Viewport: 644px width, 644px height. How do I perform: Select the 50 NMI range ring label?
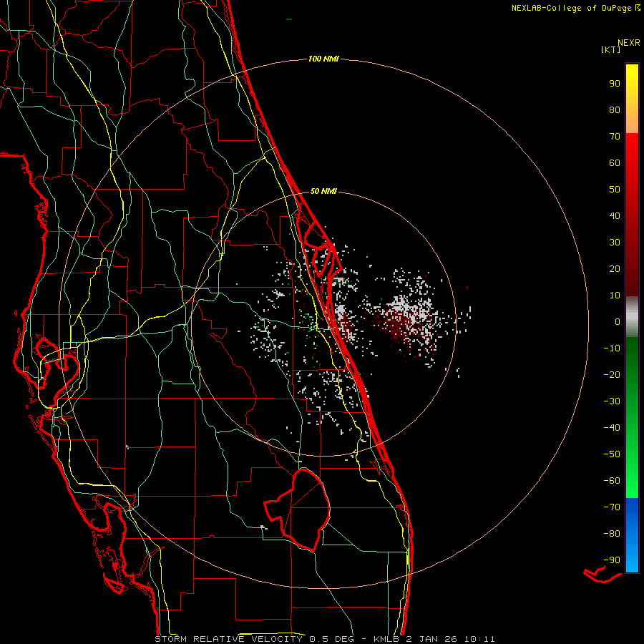(323, 191)
